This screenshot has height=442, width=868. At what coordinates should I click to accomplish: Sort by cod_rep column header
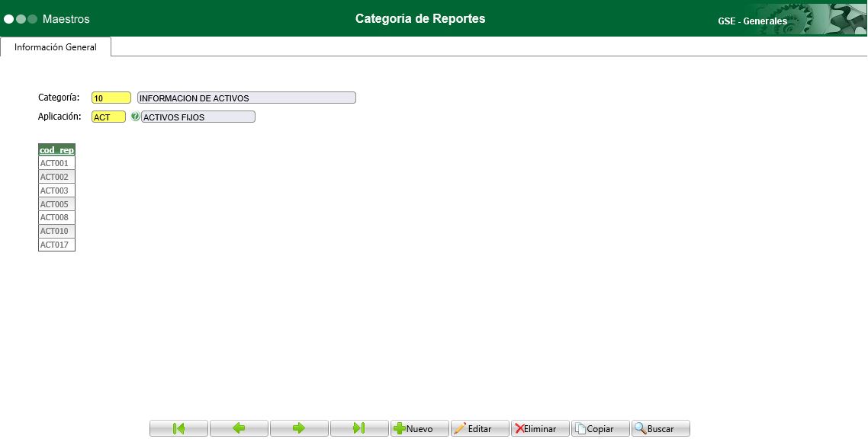pyautogui.click(x=56, y=150)
